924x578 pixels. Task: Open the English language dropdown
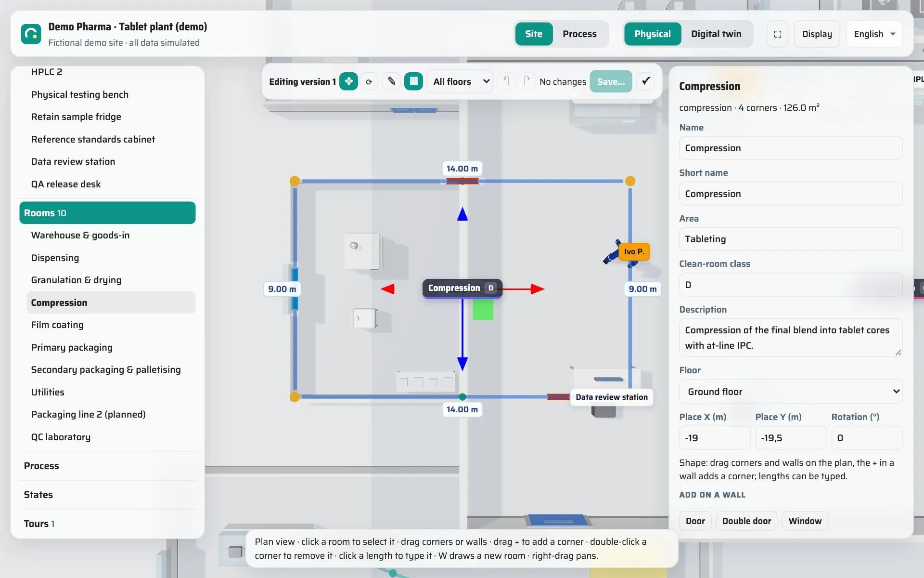(874, 34)
